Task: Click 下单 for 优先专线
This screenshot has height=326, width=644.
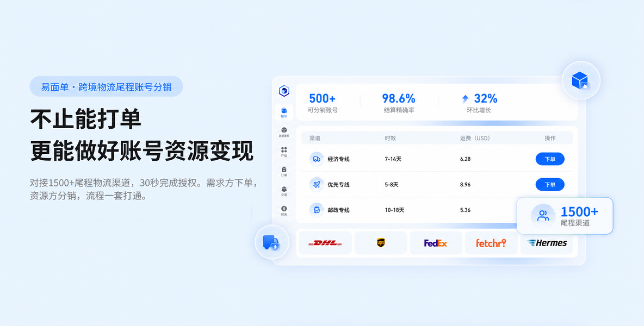Action: pos(550,185)
